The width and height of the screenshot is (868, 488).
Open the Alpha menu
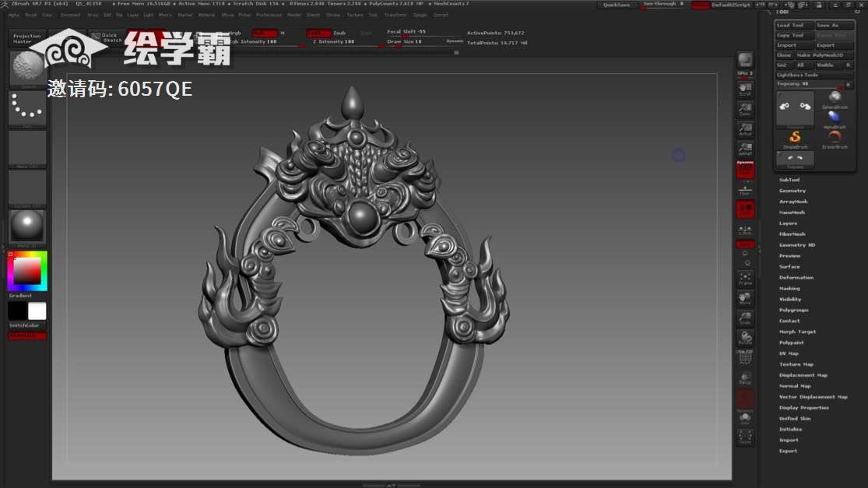(x=14, y=15)
